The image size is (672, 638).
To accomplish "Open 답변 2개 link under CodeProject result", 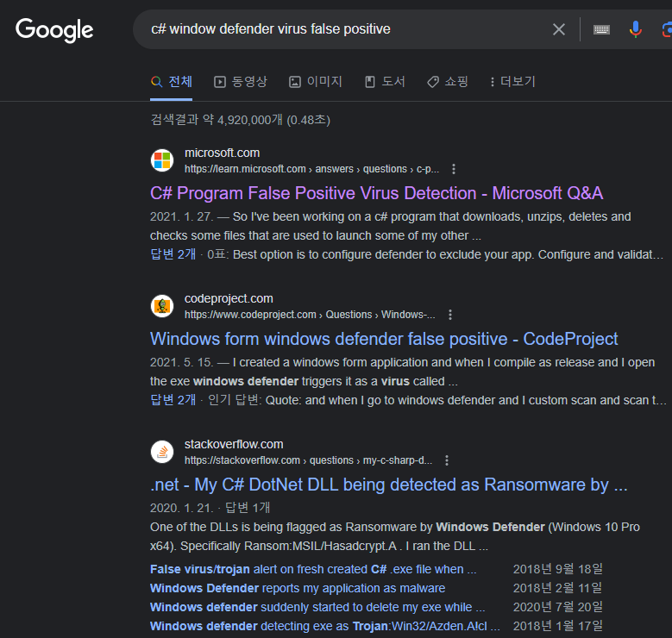I will (x=173, y=400).
